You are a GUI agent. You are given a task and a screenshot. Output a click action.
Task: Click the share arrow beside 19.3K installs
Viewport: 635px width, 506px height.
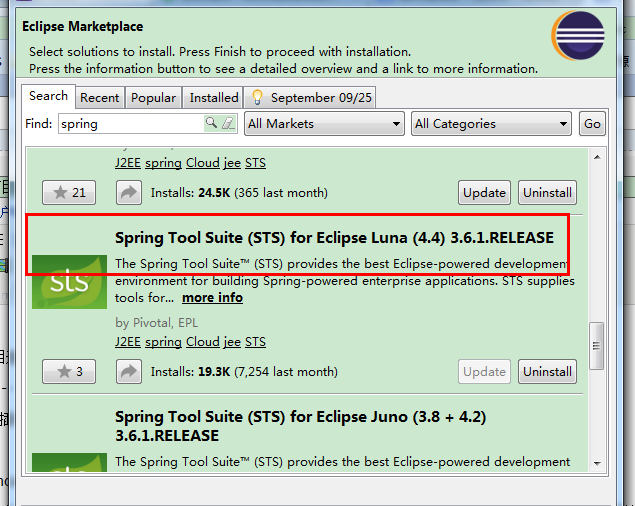(x=129, y=371)
